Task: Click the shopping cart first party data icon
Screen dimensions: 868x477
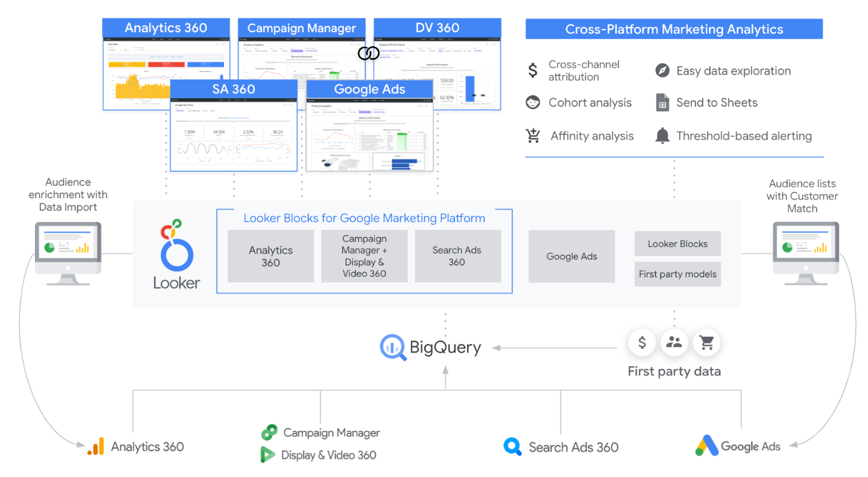Action: (x=707, y=343)
